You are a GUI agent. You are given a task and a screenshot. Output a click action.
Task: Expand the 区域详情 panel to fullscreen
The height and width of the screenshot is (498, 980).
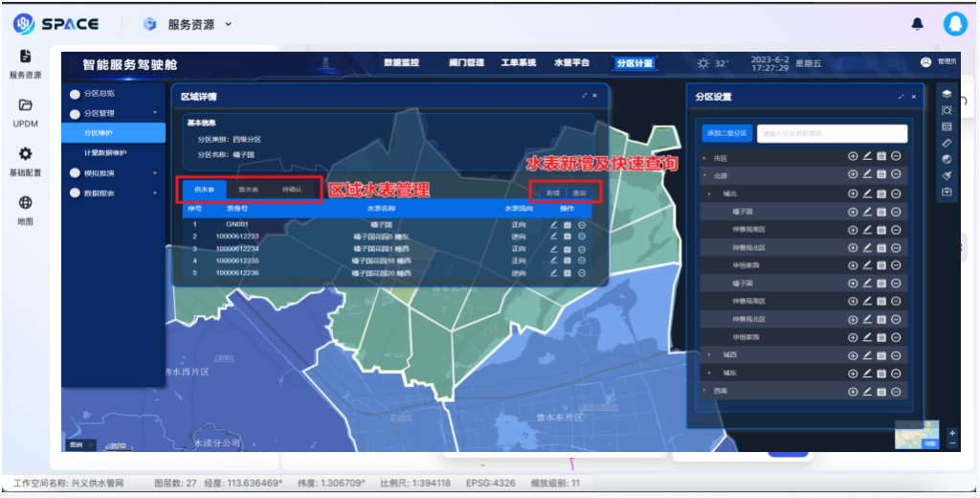pos(585,96)
